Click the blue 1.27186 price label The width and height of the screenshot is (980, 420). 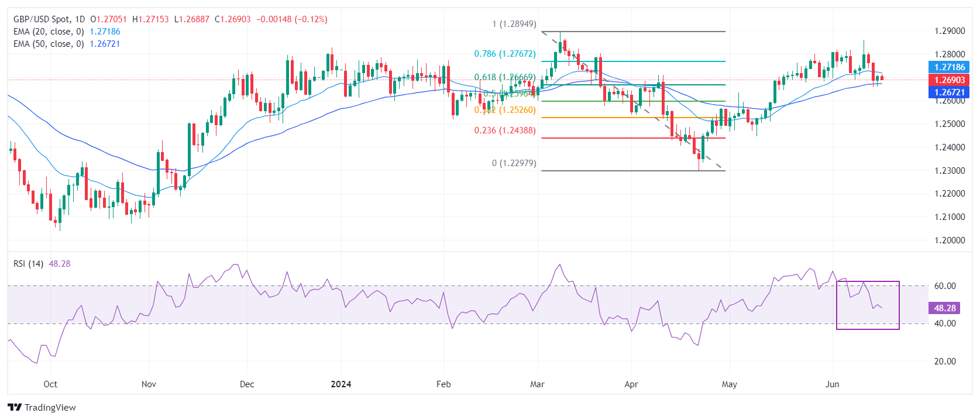point(948,67)
